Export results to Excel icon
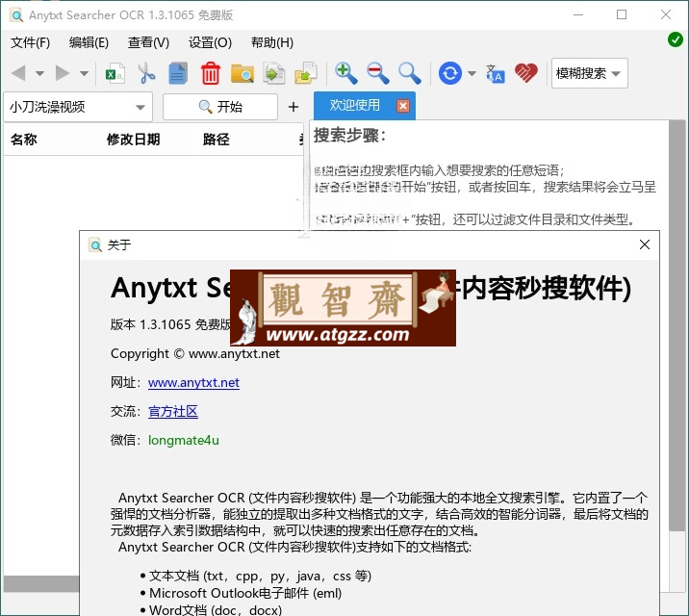The image size is (689, 616). [115, 73]
